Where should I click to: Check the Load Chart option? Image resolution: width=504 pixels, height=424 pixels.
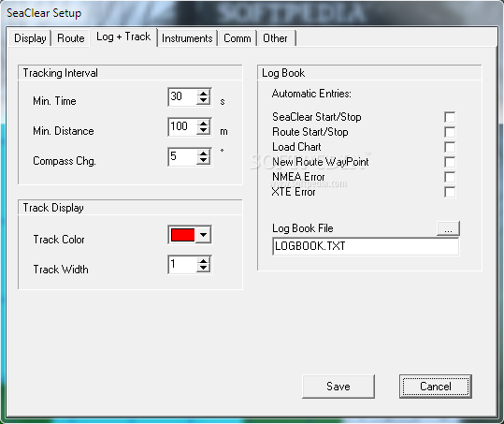click(x=450, y=147)
